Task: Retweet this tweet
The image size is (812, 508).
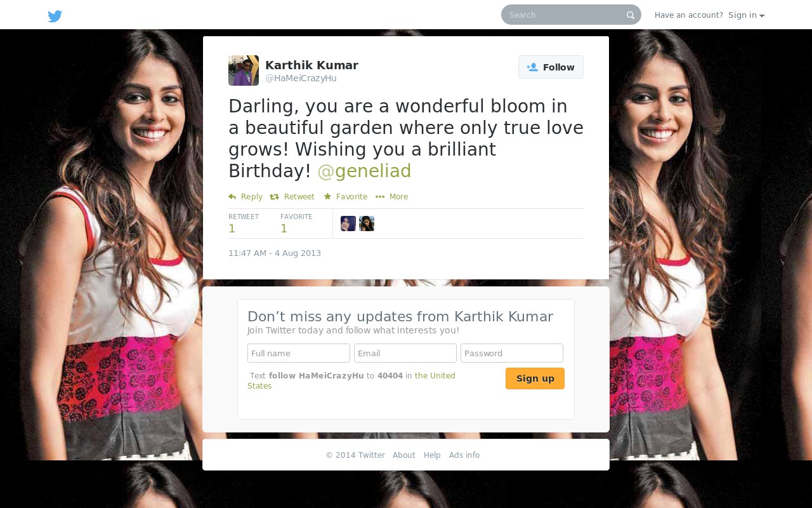Action: tap(292, 197)
